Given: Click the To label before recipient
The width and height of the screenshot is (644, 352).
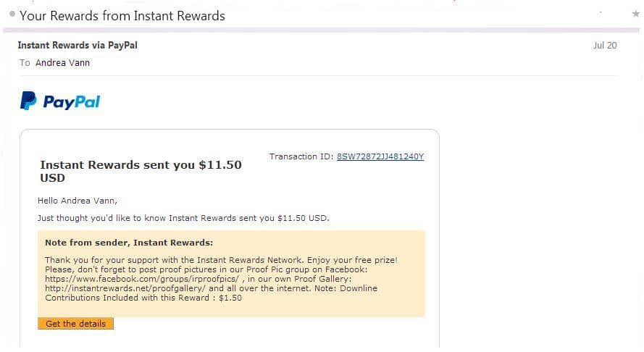Looking at the screenshot, I should [x=25, y=63].
